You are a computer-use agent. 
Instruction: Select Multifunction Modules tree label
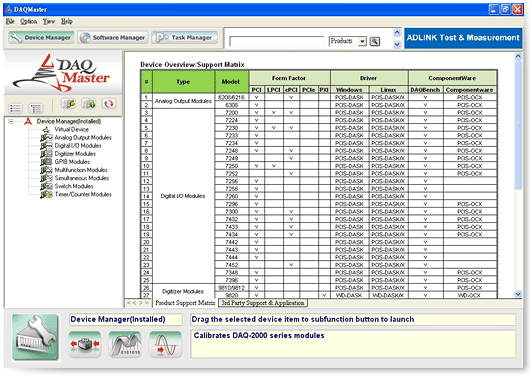[x=81, y=170]
